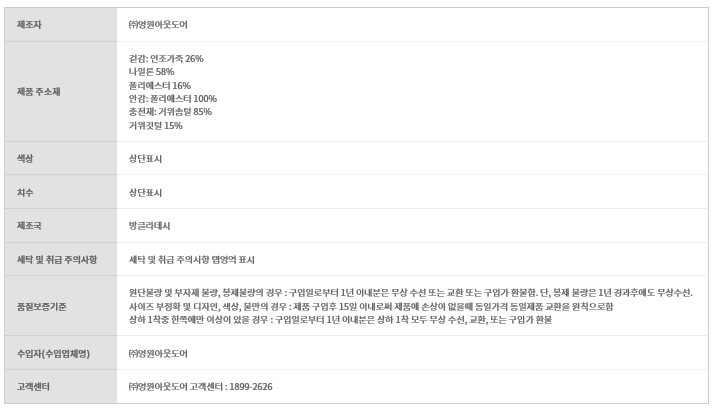This screenshot has width=715, height=409.
Task: Select the 충전재: 거위솜털 85% line
Action: tap(170, 112)
